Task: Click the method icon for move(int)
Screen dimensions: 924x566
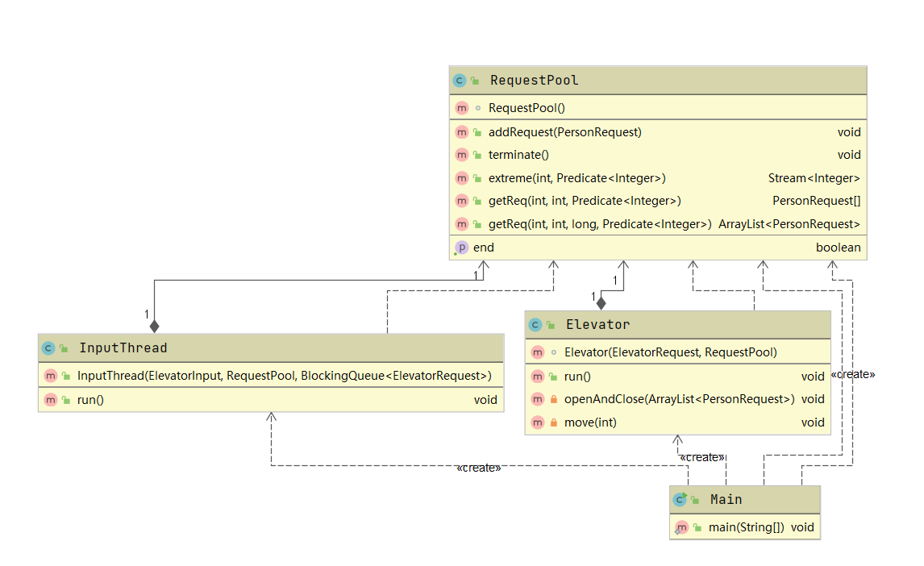Action: (538, 422)
